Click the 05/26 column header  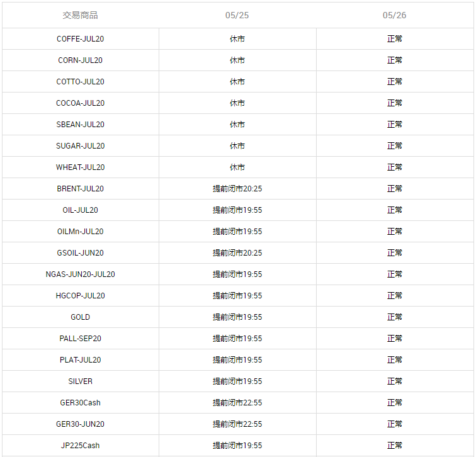[x=395, y=15]
